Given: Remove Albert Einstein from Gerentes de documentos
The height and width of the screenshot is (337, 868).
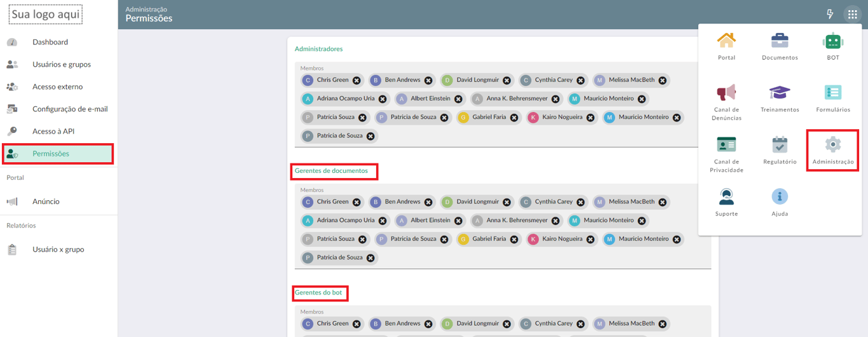Looking at the screenshot, I should click(x=458, y=221).
